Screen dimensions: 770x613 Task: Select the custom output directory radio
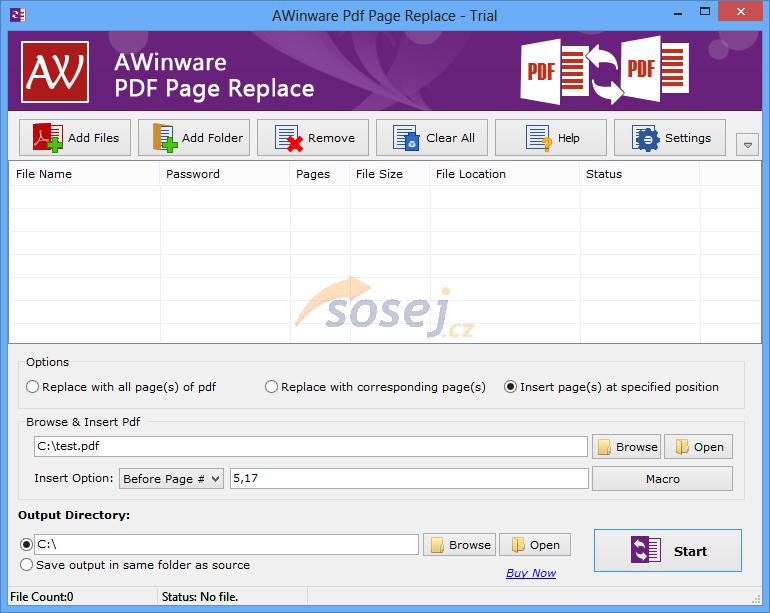point(27,544)
